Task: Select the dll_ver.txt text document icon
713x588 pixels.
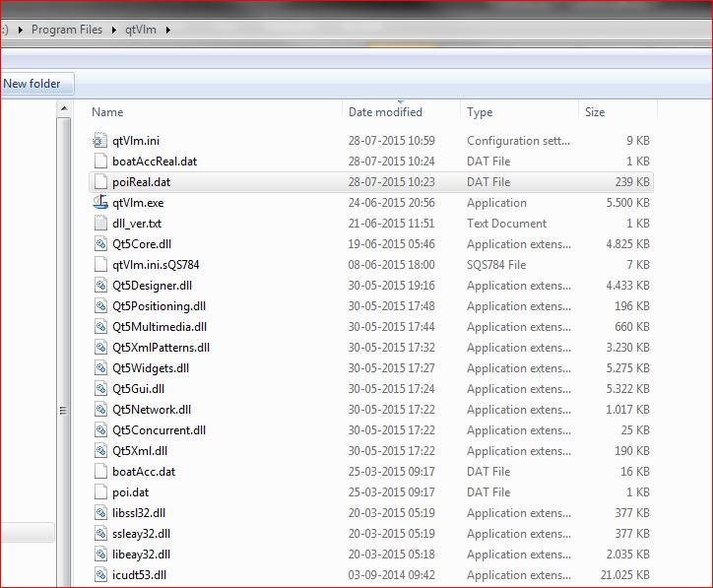Action: pyautogui.click(x=99, y=224)
